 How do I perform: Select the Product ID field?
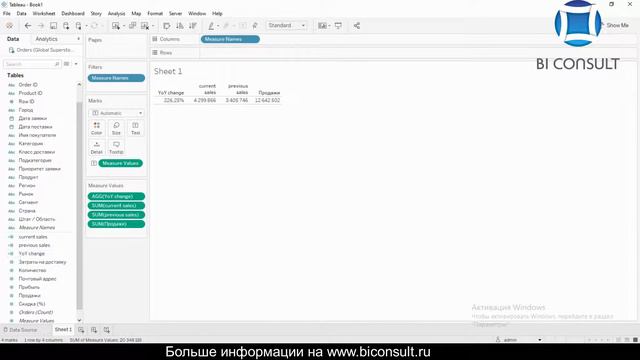[30, 93]
